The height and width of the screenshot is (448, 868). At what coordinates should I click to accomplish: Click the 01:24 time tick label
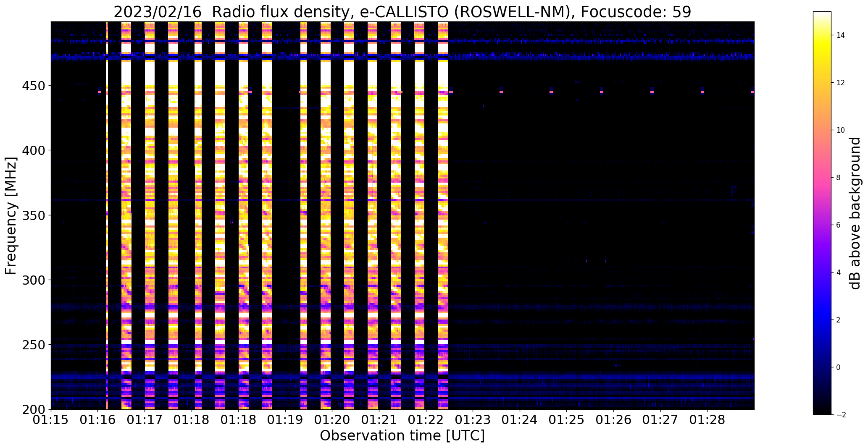coord(520,420)
